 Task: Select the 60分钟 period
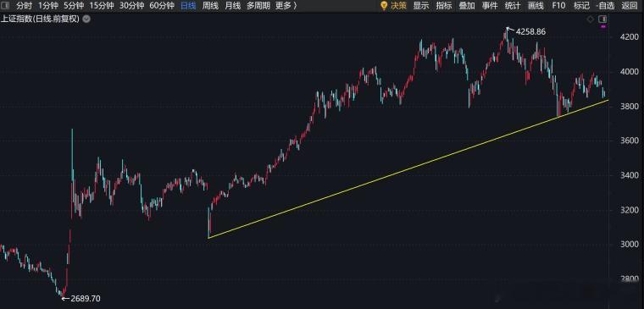pos(162,6)
